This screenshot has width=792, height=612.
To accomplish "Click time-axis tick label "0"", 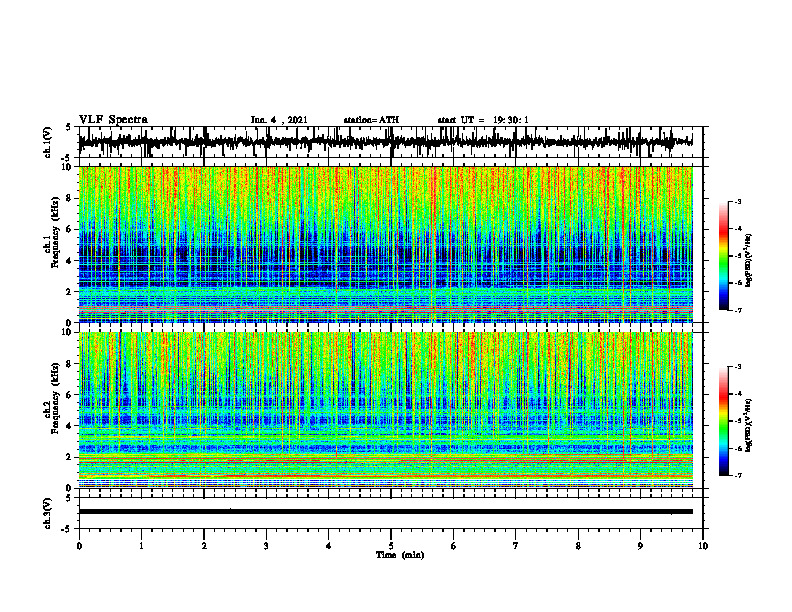I will tap(79, 546).
